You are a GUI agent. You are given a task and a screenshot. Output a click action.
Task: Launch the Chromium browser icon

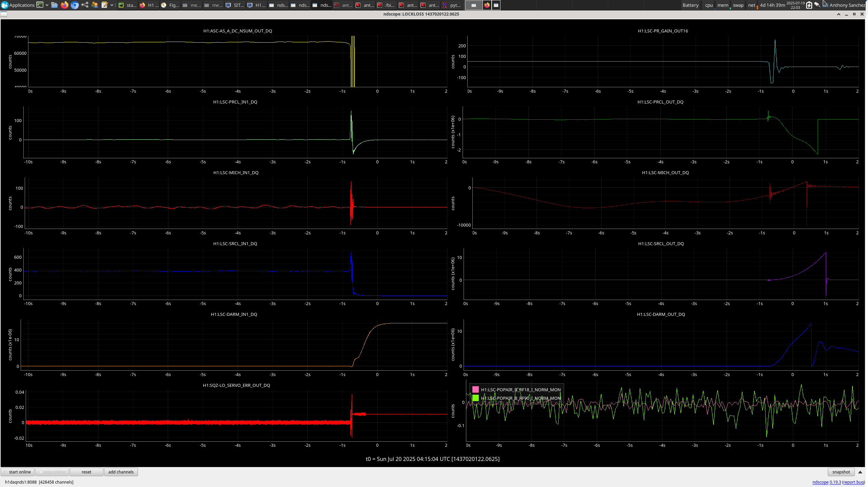click(x=75, y=5)
